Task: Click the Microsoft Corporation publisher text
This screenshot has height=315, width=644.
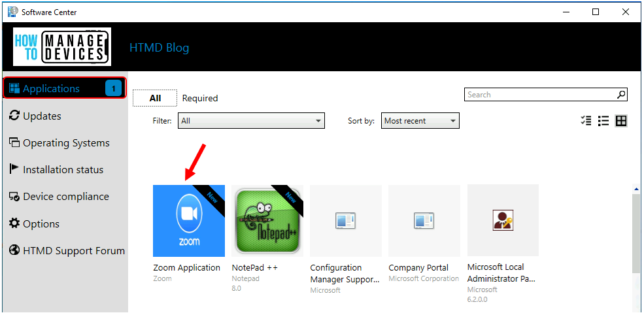Action: pos(424,278)
